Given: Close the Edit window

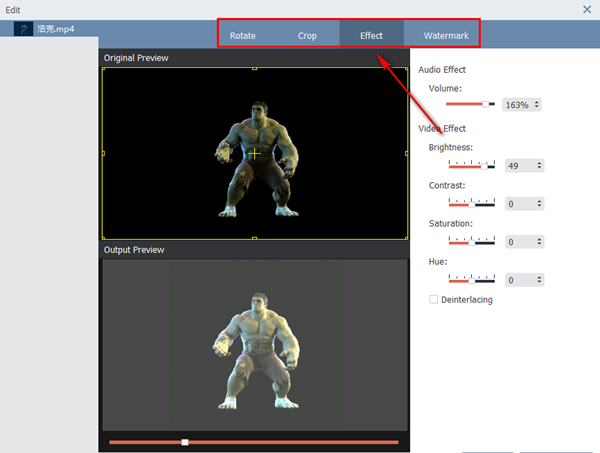Looking at the screenshot, I should pos(587,9).
